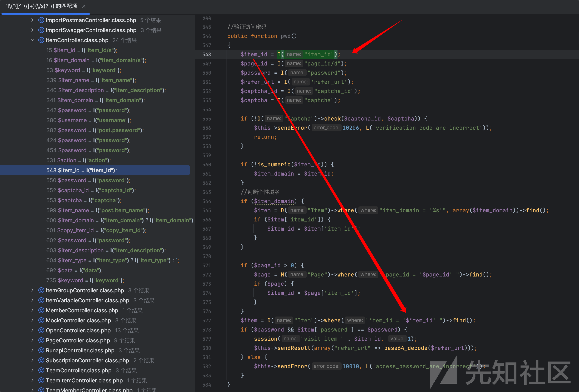Expand ItemGroupController.class.php results
Viewport: 579px width, 392px height.
tap(32, 290)
